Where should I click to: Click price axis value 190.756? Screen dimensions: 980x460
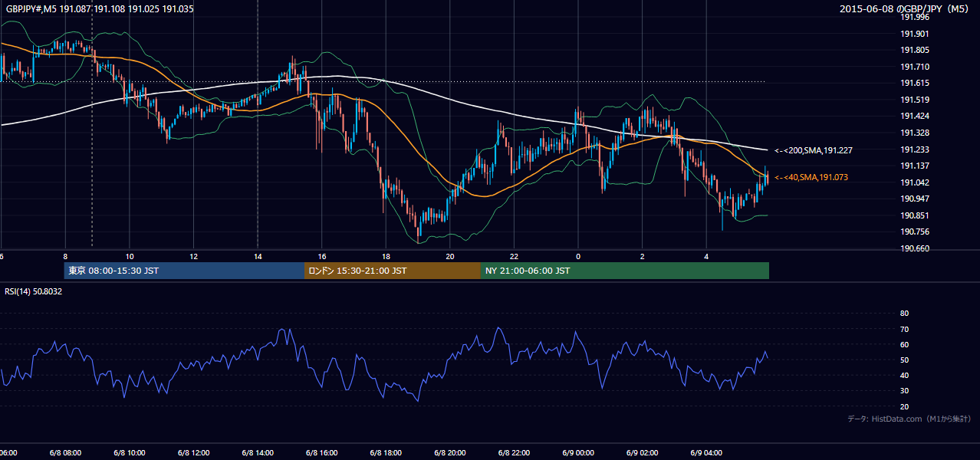click(x=914, y=232)
